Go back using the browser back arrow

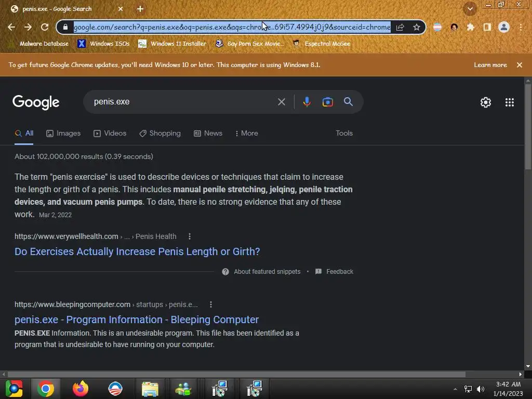pos(11,27)
